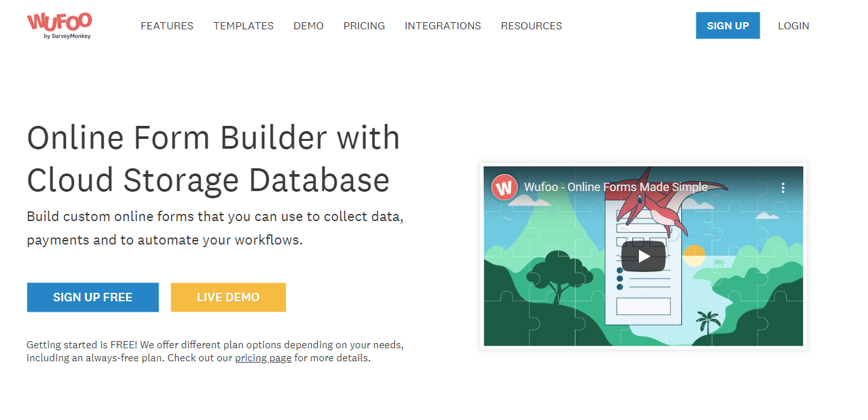Click the LOGIN link
868x420 pixels.
[794, 26]
